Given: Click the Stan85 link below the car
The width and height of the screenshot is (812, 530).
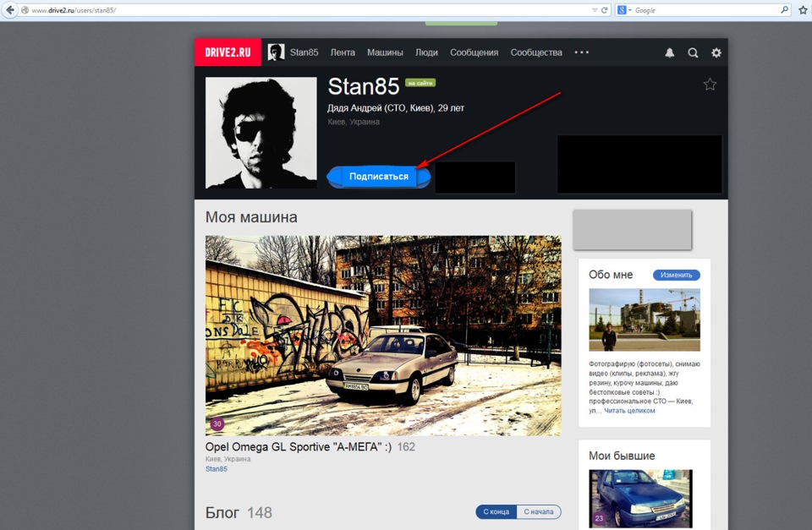Looking at the screenshot, I should [217, 469].
